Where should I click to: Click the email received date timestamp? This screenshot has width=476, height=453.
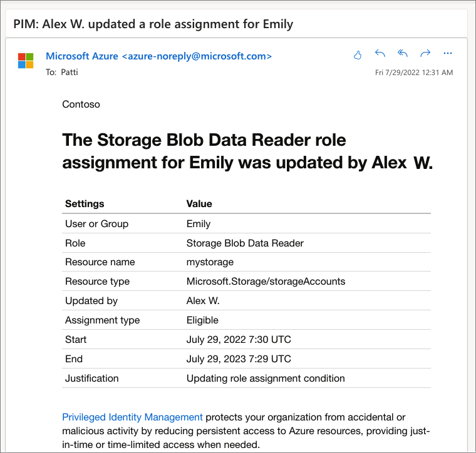(x=413, y=73)
